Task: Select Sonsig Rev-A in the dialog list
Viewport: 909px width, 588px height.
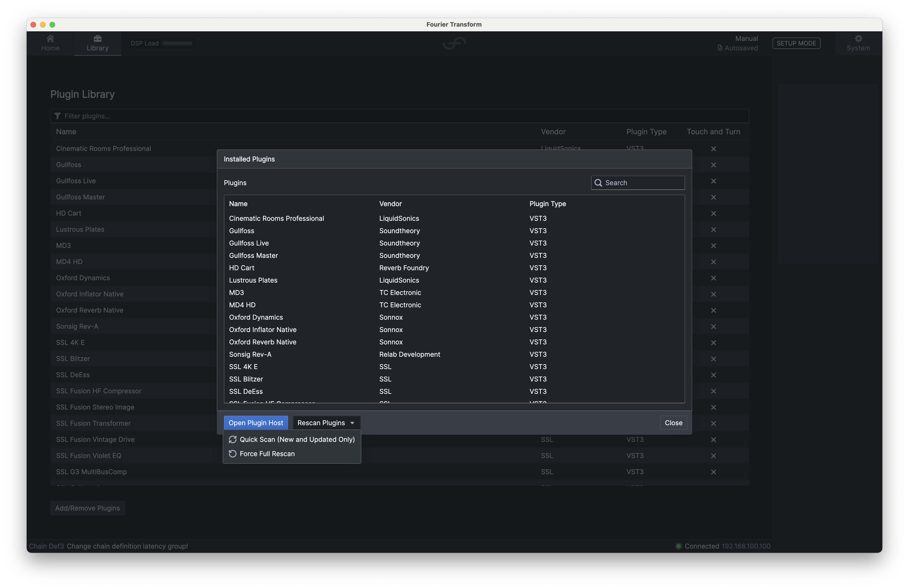Action: (454, 354)
